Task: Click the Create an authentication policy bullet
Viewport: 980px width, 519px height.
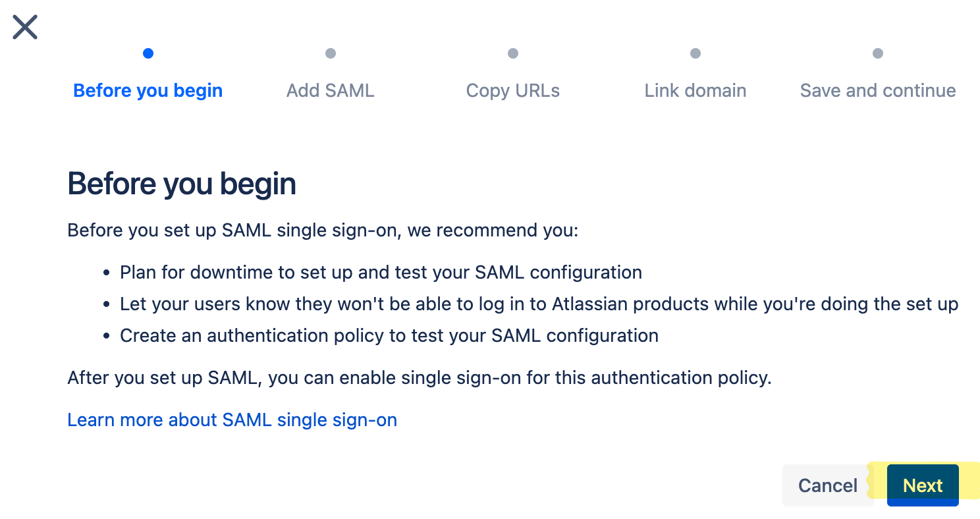Action: click(389, 335)
